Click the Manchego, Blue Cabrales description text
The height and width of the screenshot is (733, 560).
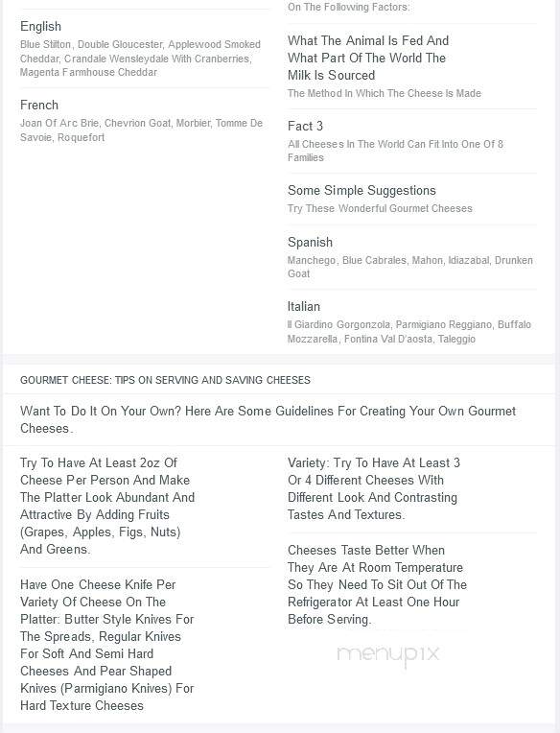410,267
